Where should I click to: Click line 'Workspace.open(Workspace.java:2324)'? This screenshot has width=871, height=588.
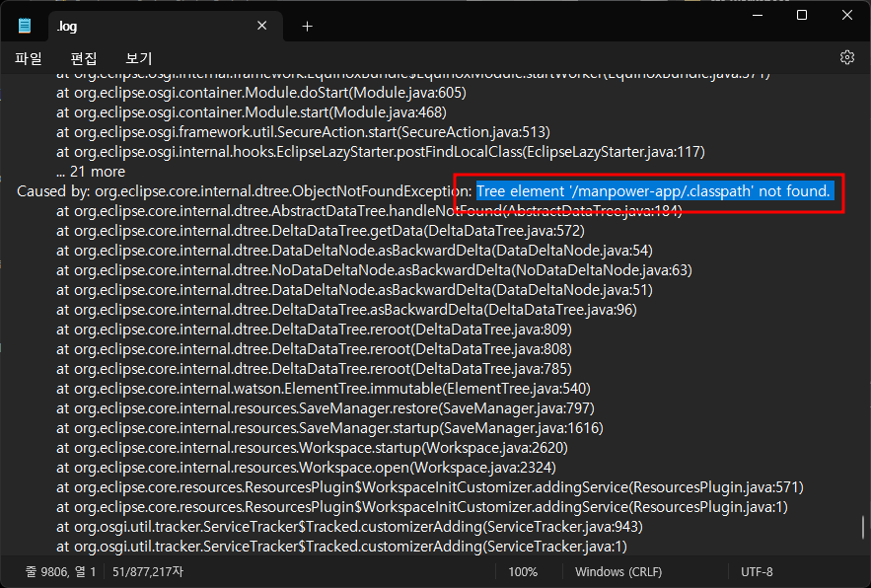tap(306, 468)
